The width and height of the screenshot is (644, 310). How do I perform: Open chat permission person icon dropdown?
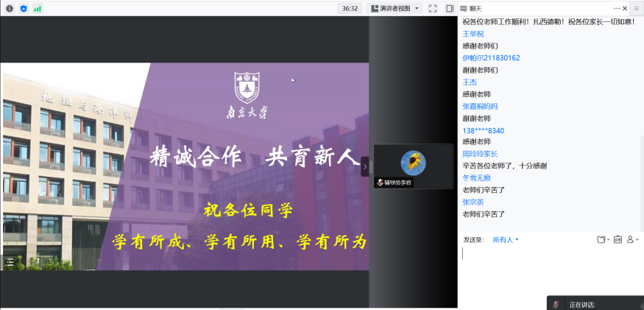632,239
